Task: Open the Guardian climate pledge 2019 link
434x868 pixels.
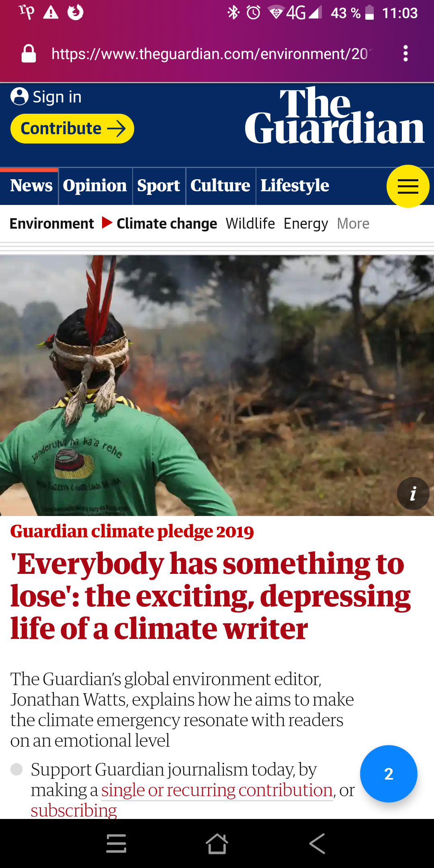Action: point(132,532)
